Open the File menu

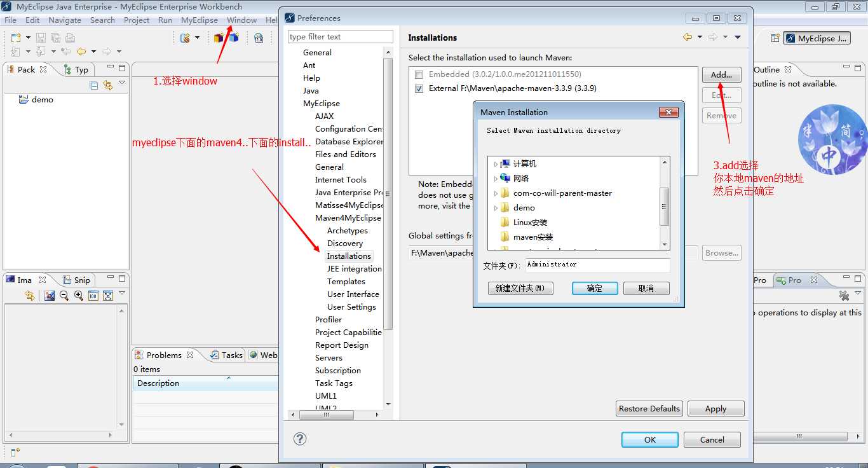[x=11, y=20]
